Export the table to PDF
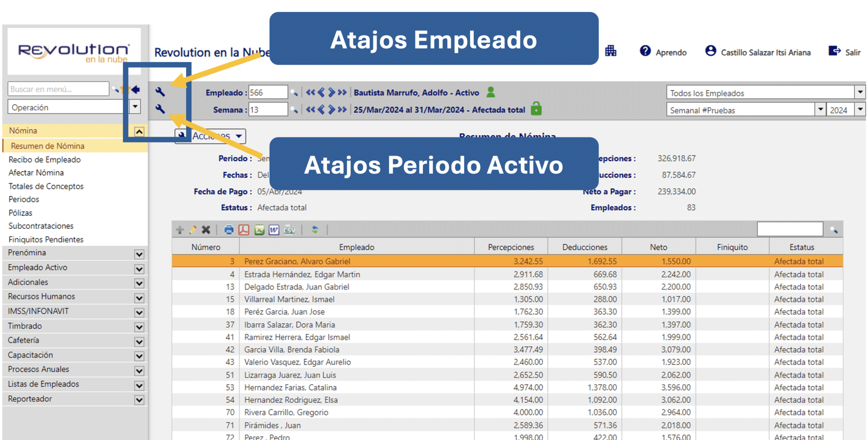 point(244,230)
